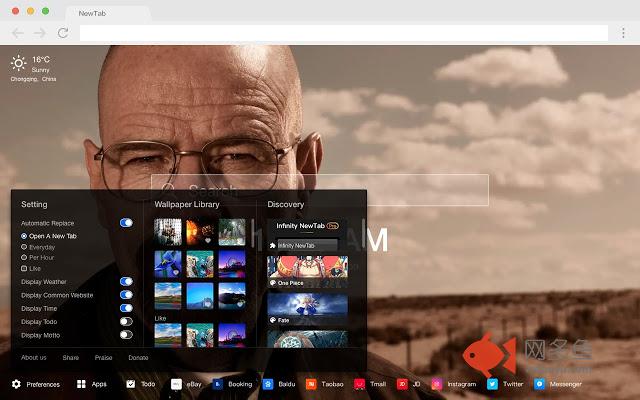This screenshot has height=400, width=640.
Task: Click the Discovery heading
Action: pos(286,204)
